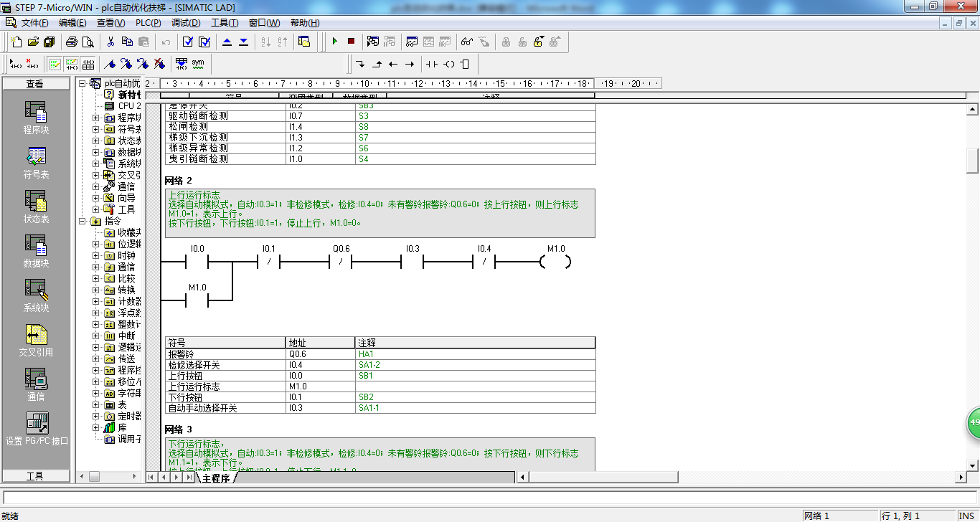The image size is (980, 522).
Task: Expand the 比较 instruction node
Action: (95, 278)
